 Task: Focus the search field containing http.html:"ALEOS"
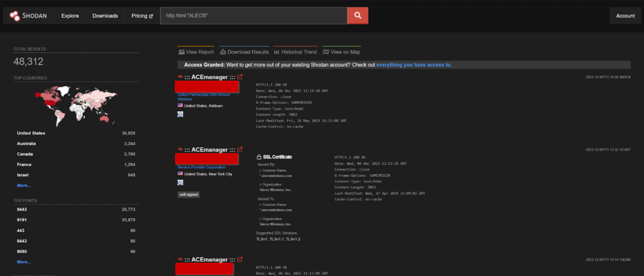tap(253, 16)
